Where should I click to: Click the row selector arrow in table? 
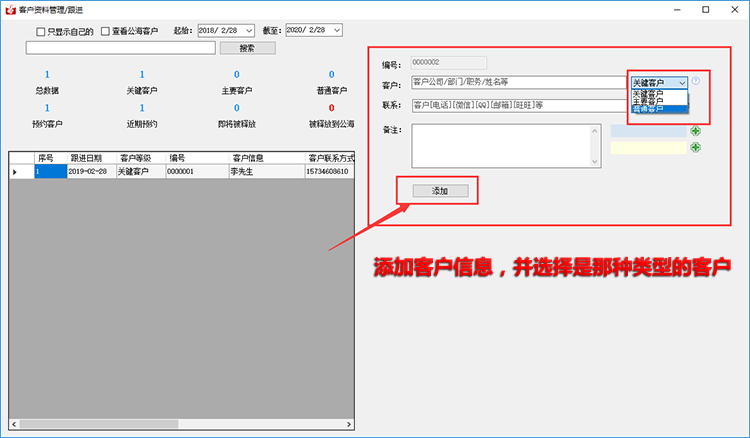click(x=15, y=172)
